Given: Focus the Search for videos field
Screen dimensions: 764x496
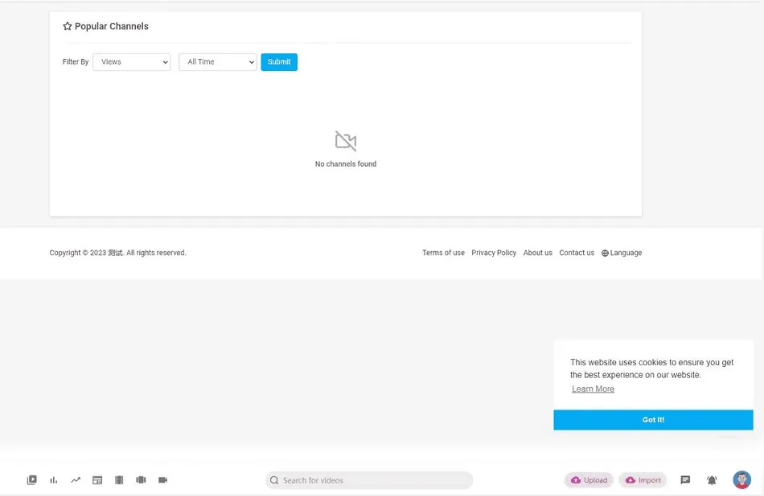Looking at the screenshot, I should (370, 480).
